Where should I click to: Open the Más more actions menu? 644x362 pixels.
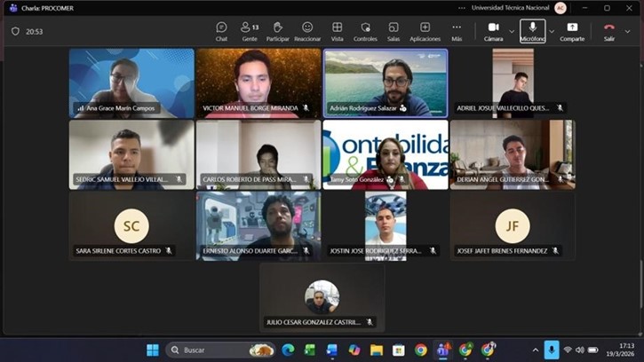click(x=457, y=31)
